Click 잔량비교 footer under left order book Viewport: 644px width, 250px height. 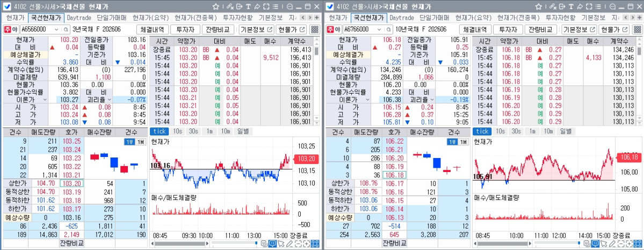click(x=71, y=244)
